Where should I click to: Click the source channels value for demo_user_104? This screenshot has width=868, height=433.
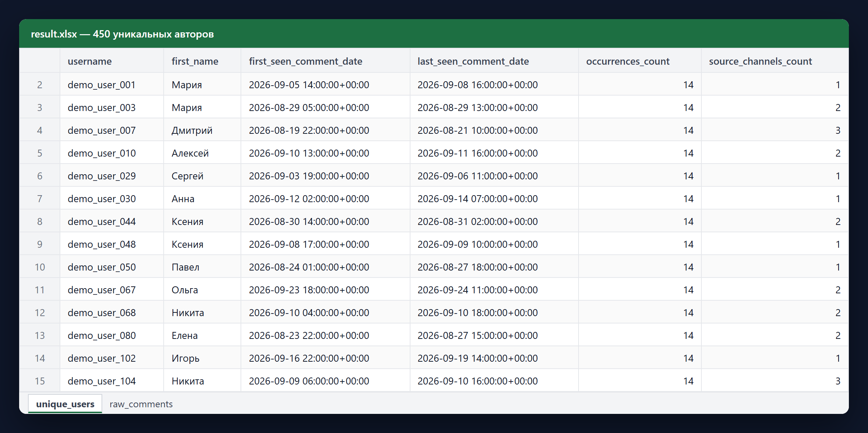tap(775, 381)
